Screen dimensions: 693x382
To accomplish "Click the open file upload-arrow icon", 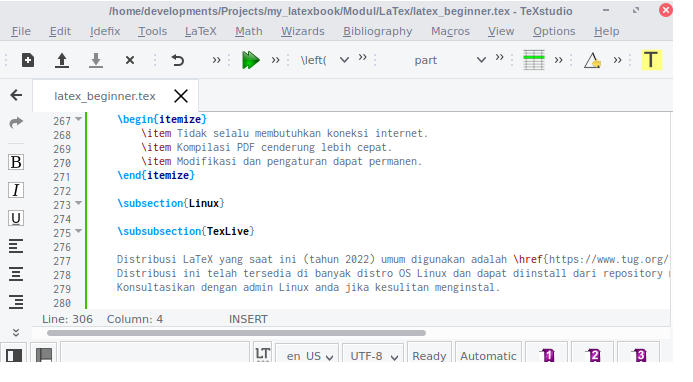I will pos(62,60).
